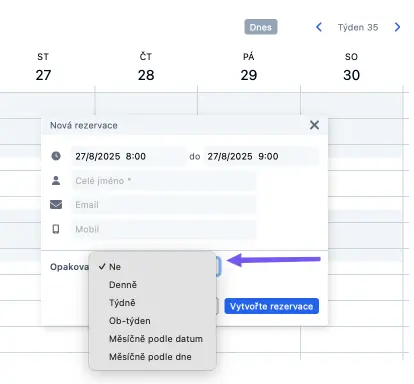Focus the Celé jméno input field
The image size is (414, 384).
(x=164, y=181)
